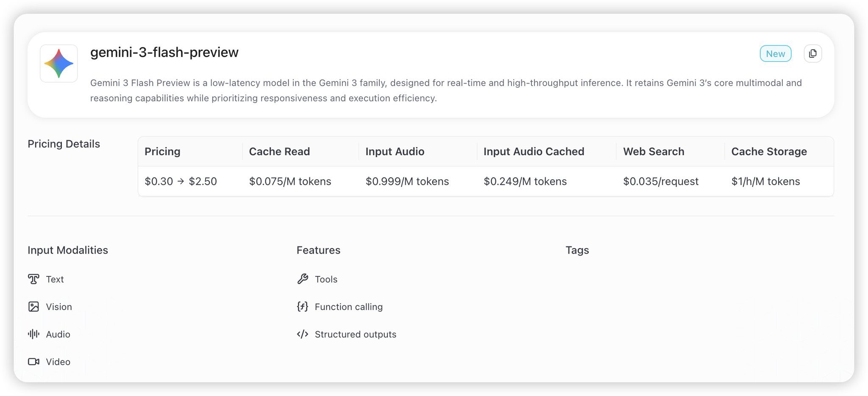The width and height of the screenshot is (868, 396).
Task: Click the Structured outputs code icon
Action: click(303, 334)
